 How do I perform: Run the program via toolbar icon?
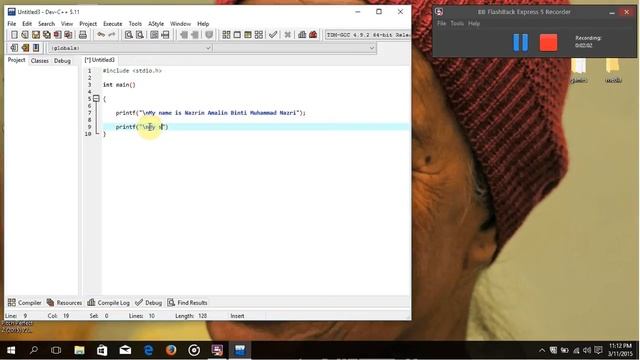237,35
